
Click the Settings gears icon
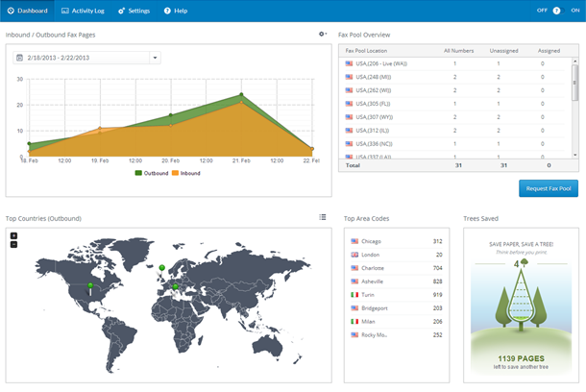coord(121,11)
